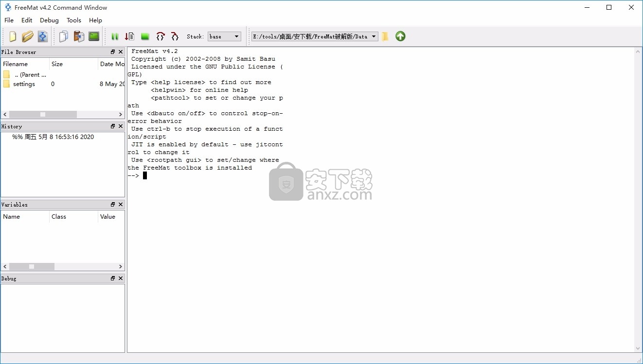643x364 pixels.
Task: Click Variables panel horizontal scrollbar thumb
Action: [32, 267]
